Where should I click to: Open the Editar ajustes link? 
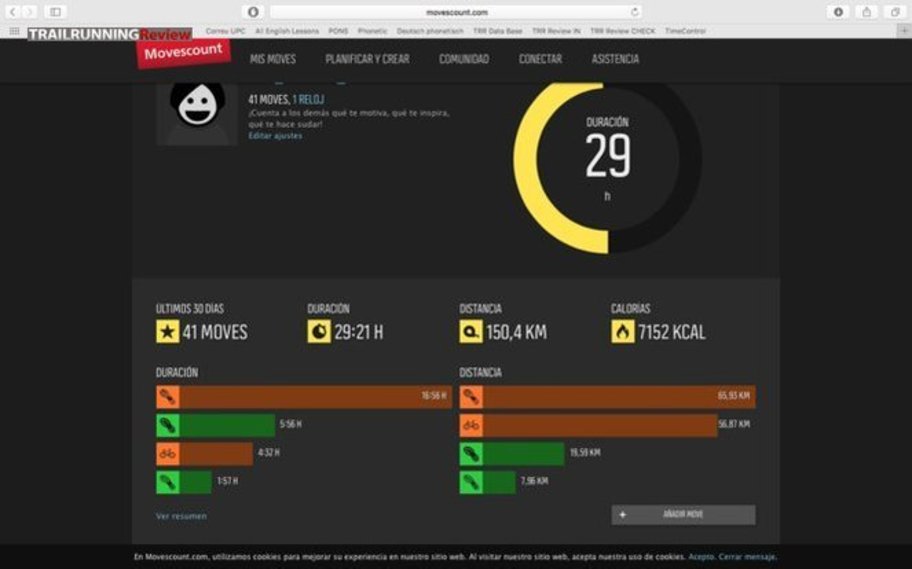275,136
